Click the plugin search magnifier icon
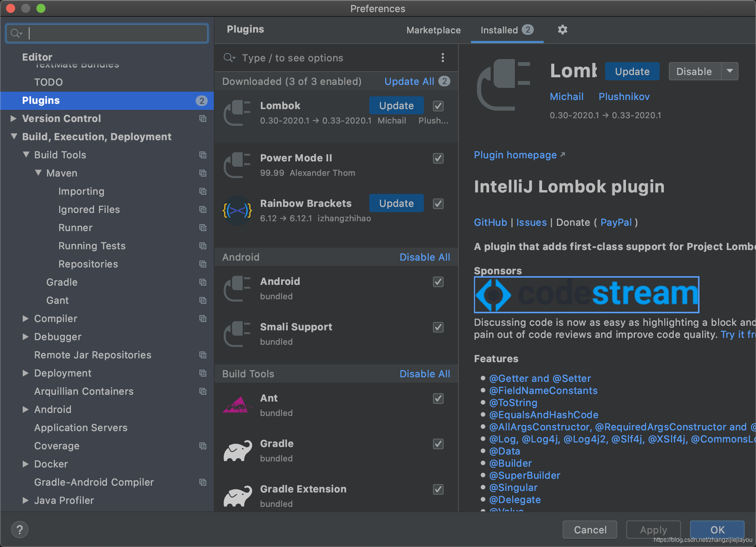The image size is (756, 547). tap(229, 58)
